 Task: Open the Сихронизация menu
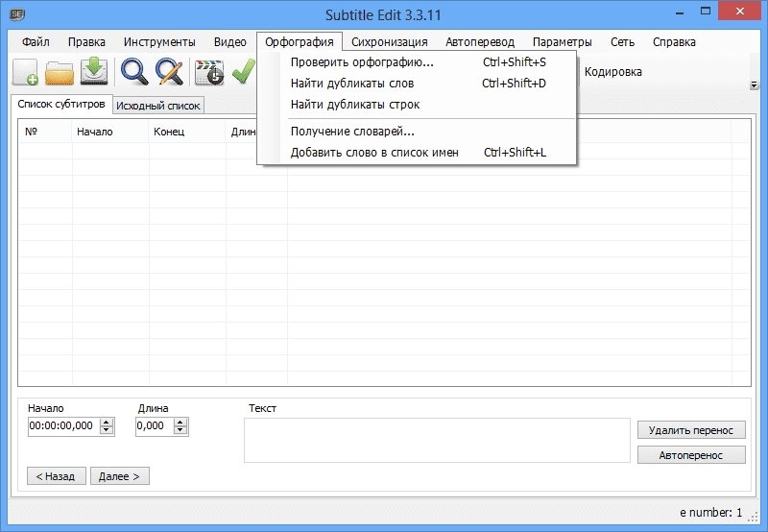click(390, 42)
